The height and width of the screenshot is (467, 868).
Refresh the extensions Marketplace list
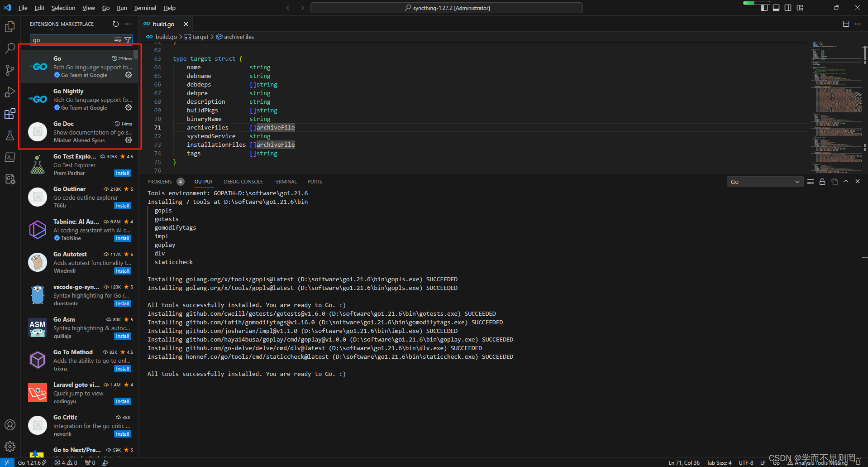pos(116,24)
